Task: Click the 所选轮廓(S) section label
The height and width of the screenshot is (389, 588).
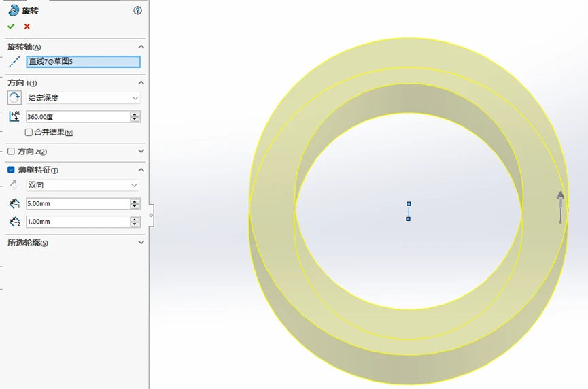Action: point(28,243)
